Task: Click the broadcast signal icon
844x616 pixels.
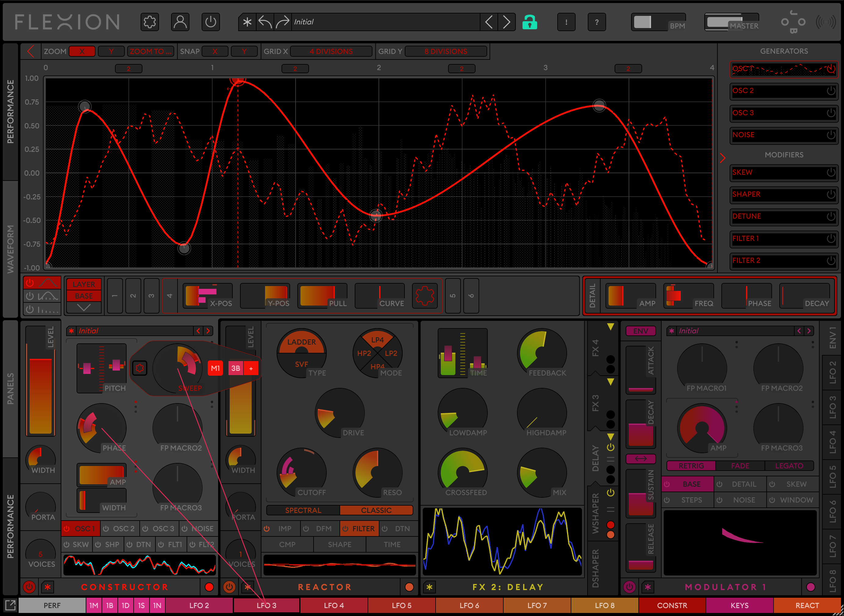Action: [825, 22]
